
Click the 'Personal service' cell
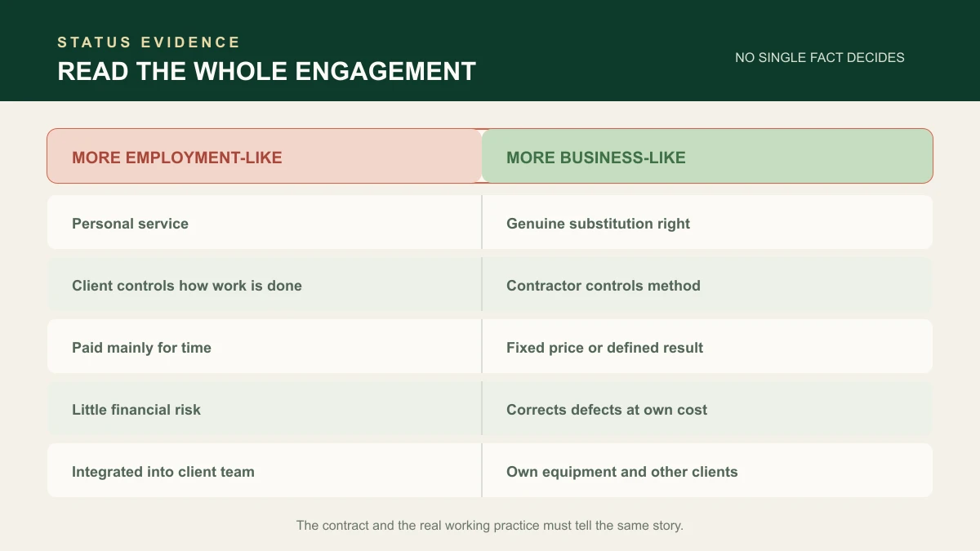[x=265, y=222]
